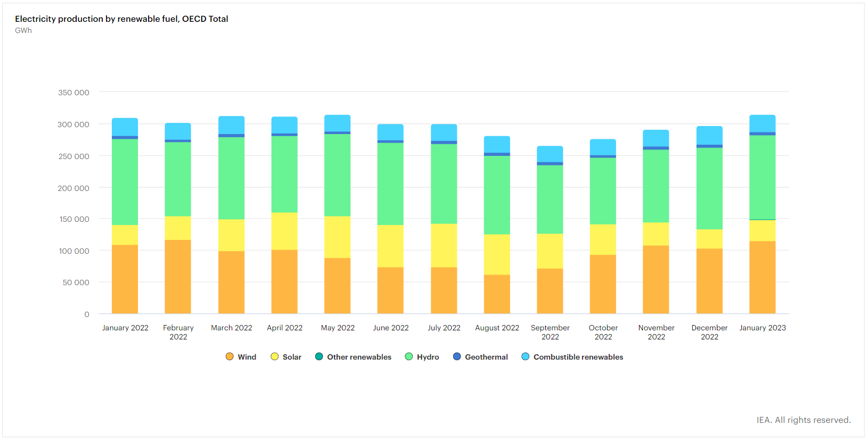Hide the Solar legend item
The image size is (868, 441).
[286, 357]
